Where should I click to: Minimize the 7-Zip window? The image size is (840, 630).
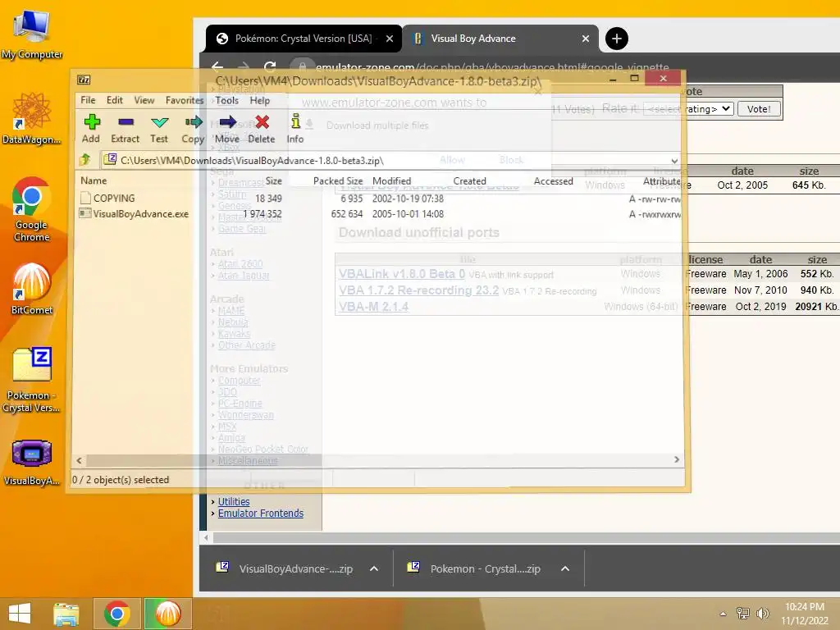point(613,78)
